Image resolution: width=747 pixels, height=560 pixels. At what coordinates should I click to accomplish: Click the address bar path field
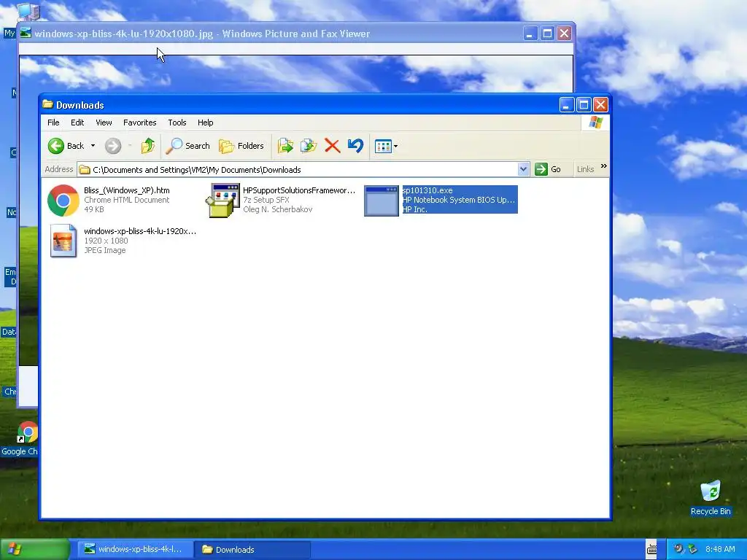(x=298, y=169)
